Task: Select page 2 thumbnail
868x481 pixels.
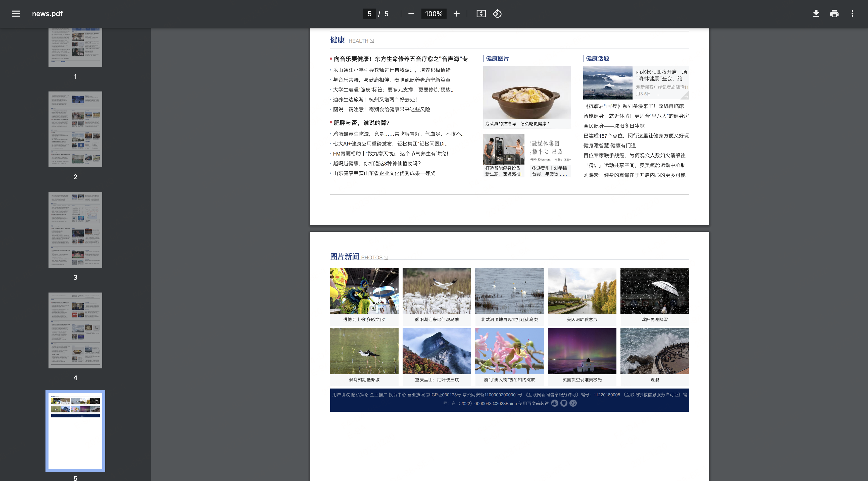Action: (75, 129)
